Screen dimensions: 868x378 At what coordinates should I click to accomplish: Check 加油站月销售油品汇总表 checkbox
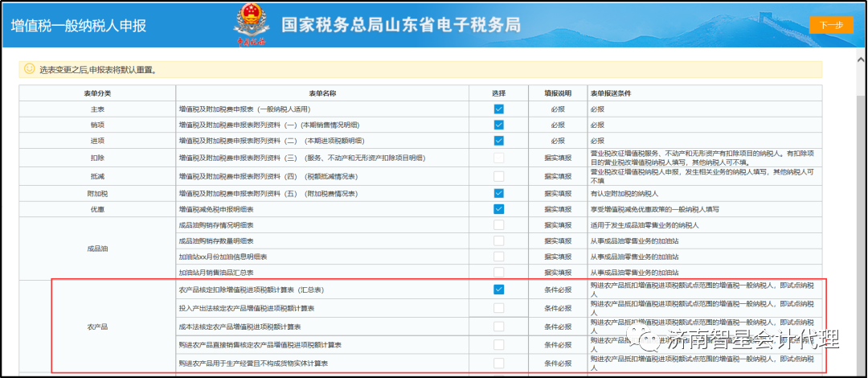tap(499, 273)
